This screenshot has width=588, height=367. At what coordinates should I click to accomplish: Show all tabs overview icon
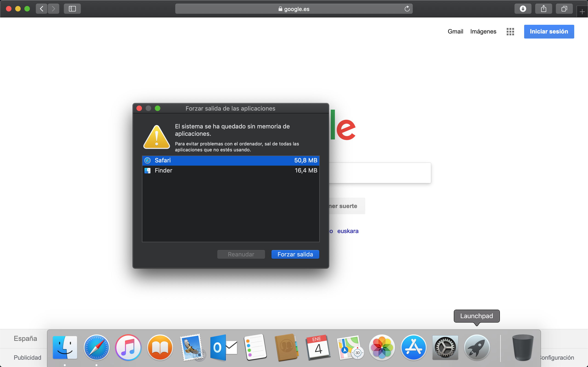pyautogui.click(x=564, y=9)
